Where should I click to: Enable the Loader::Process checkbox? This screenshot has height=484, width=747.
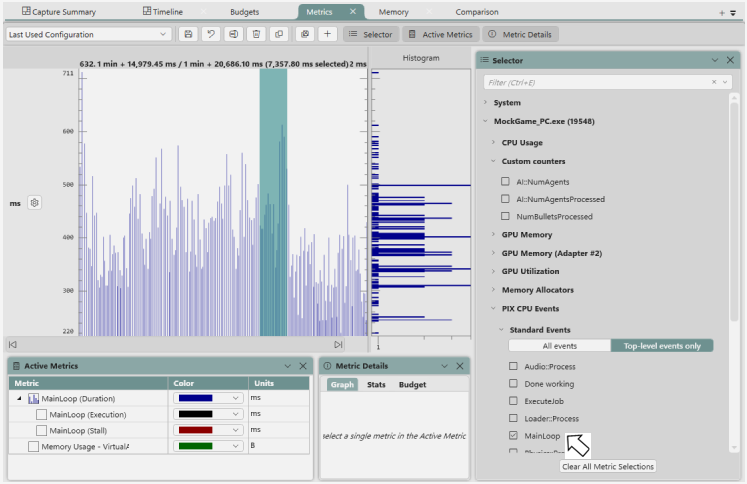513,418
